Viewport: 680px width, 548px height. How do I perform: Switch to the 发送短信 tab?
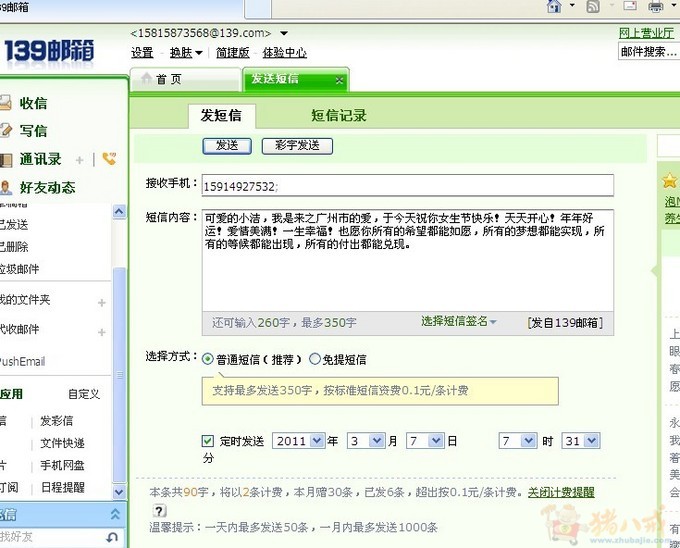point(296,79)
